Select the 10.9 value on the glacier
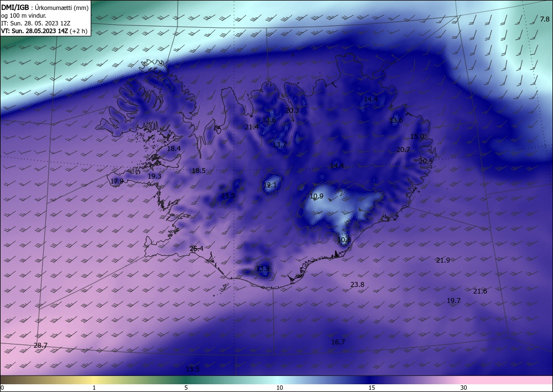553x392 pixels. point(316,196)
